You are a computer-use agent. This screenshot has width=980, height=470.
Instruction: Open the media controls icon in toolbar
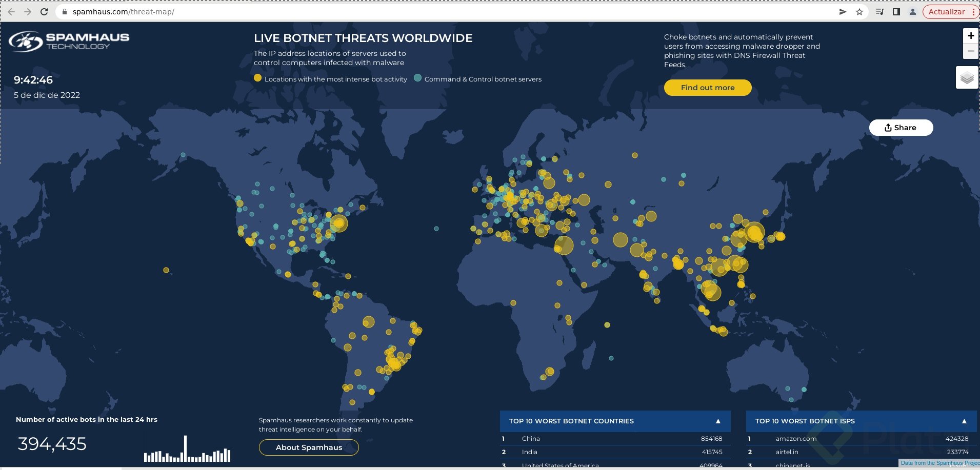pos(879,12)
